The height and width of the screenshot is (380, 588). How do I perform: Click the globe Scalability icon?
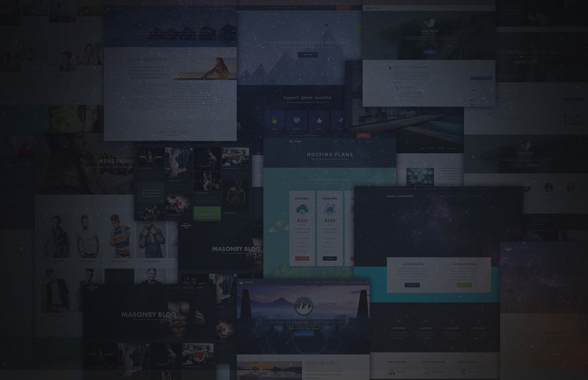296,120
